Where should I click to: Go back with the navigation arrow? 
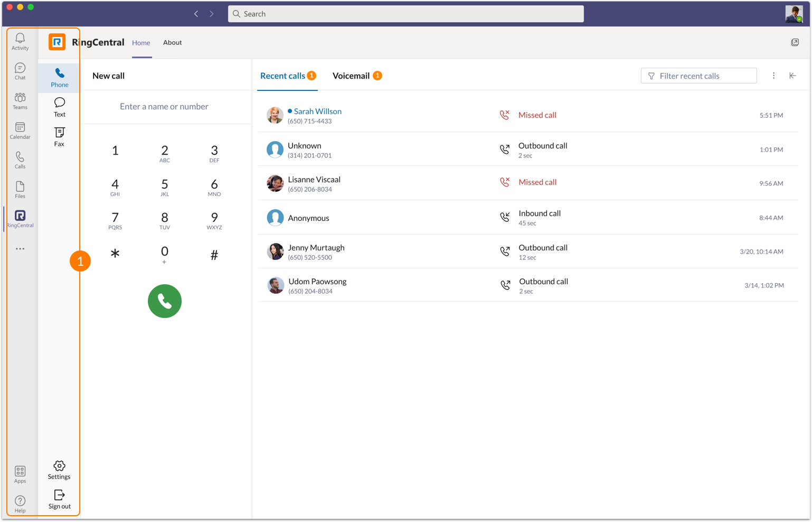196,14
